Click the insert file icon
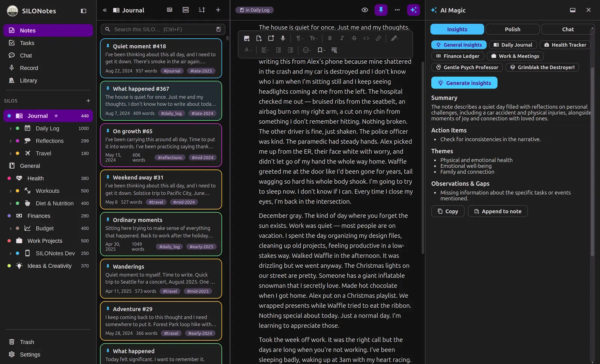 [x=259, y=38]
